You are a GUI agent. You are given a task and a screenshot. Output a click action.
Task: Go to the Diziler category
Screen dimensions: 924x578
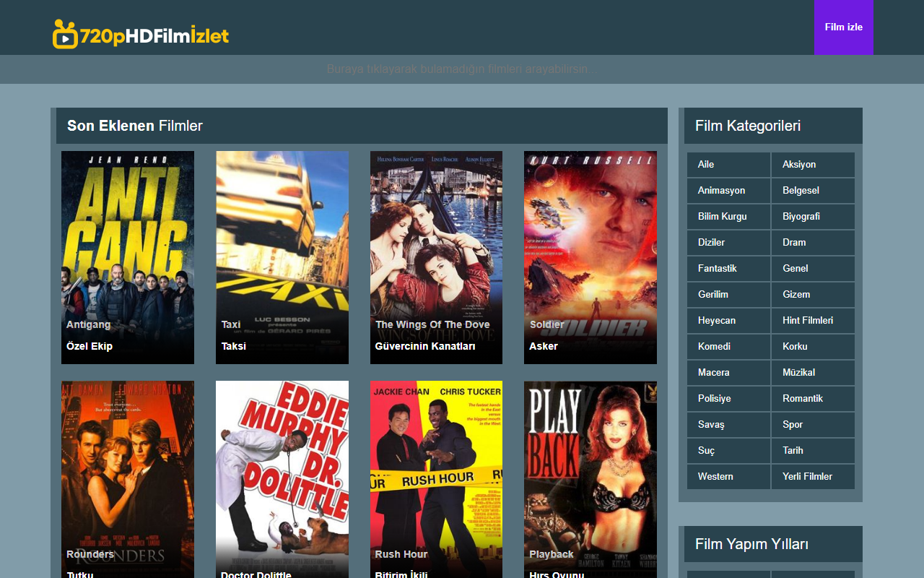pyautogui.click(x=728, y=243)
